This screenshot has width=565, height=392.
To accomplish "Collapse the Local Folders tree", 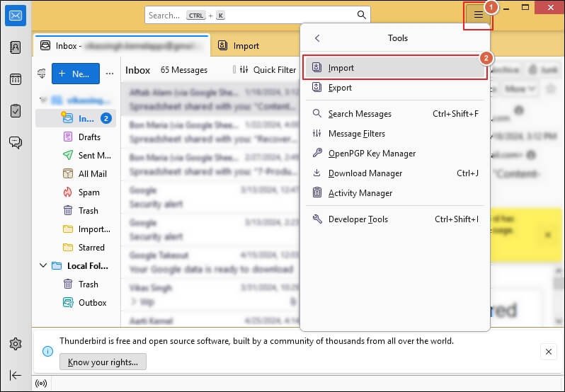I will pyautogui.click(x=43, y=265).
